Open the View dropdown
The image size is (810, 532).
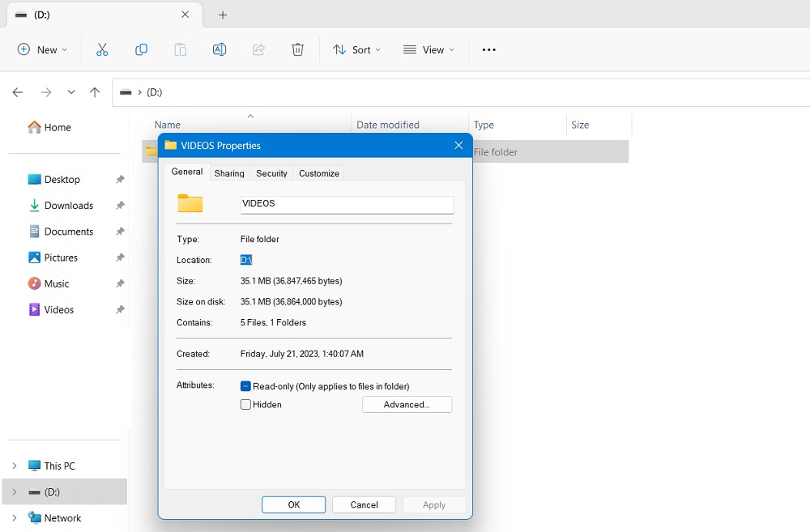coord(428,49)
